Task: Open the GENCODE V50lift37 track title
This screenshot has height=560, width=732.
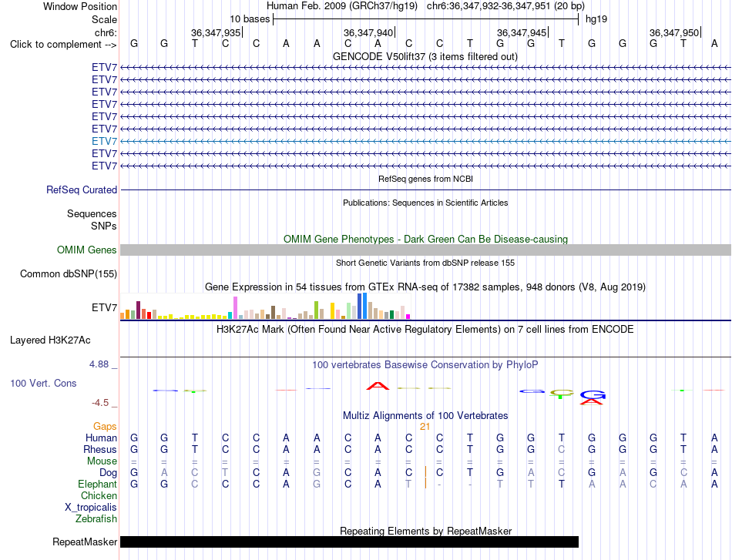Action: (x=425, y=56)
